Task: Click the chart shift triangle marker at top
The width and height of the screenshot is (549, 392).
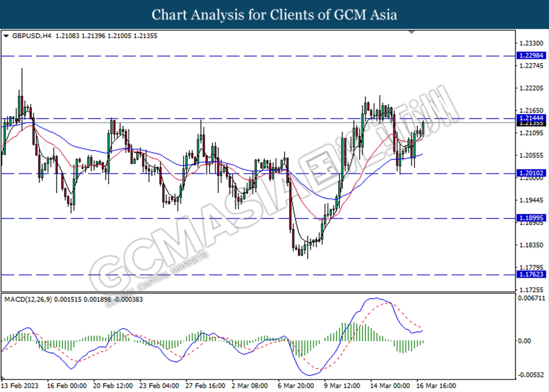Action: click(411, 32)
